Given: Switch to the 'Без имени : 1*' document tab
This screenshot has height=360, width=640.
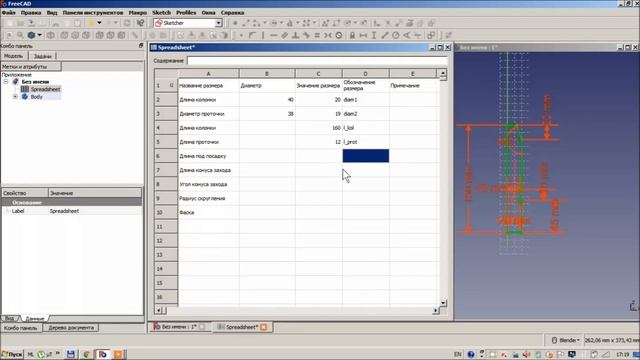Looking at the screenshot, I should pos(180,327).
